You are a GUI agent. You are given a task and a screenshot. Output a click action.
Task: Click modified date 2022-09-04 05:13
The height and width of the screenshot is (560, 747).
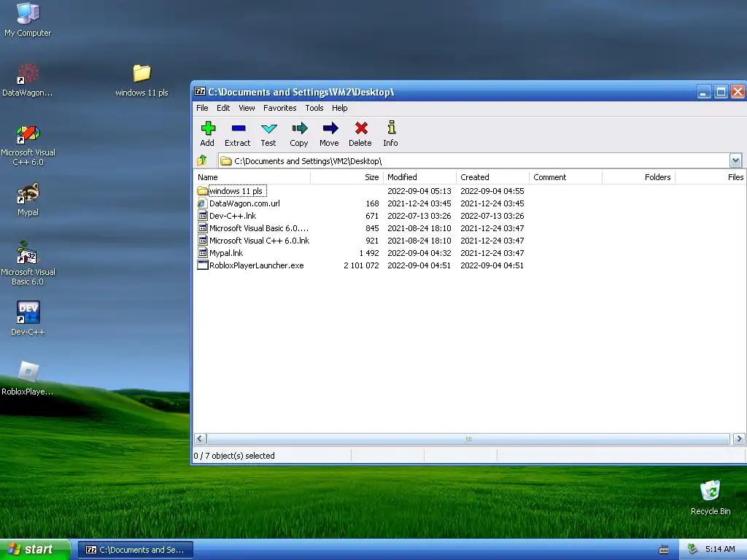[x=419, y=191]
